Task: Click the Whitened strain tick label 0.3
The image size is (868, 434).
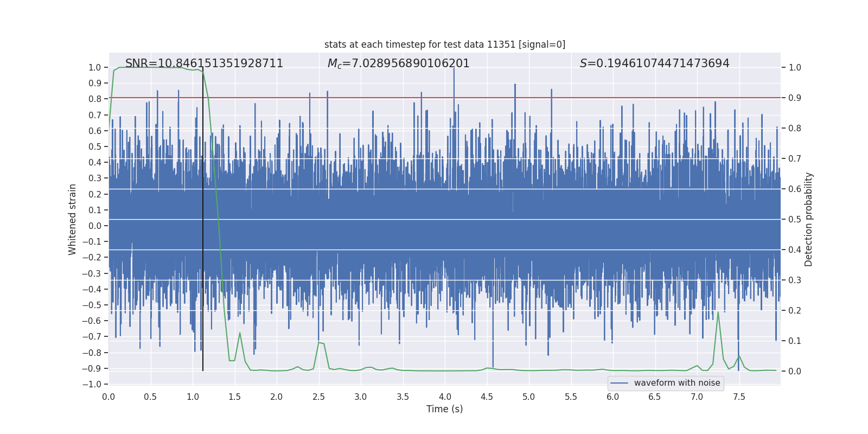Action: point(95,178)
